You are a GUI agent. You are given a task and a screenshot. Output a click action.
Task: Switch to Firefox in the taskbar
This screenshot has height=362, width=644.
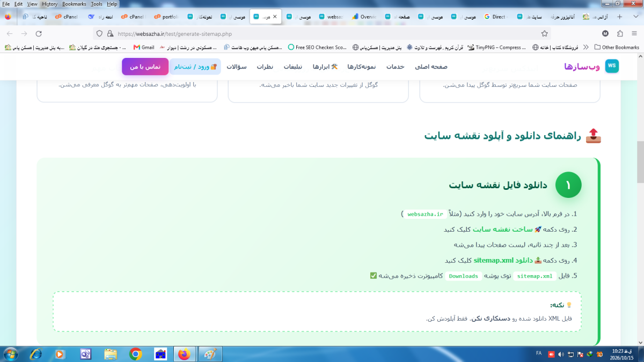[x=184, y=354]
